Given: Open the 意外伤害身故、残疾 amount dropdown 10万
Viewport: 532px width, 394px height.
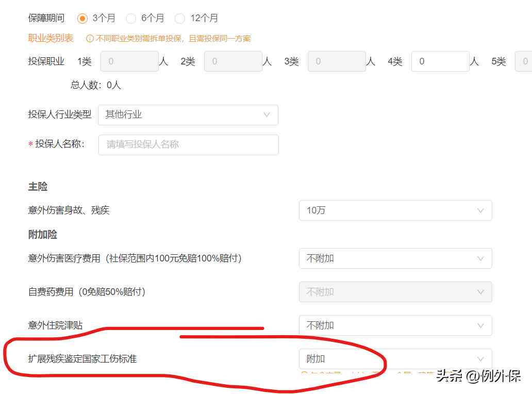Looking at the screenshot, I should tap(395, 210).
